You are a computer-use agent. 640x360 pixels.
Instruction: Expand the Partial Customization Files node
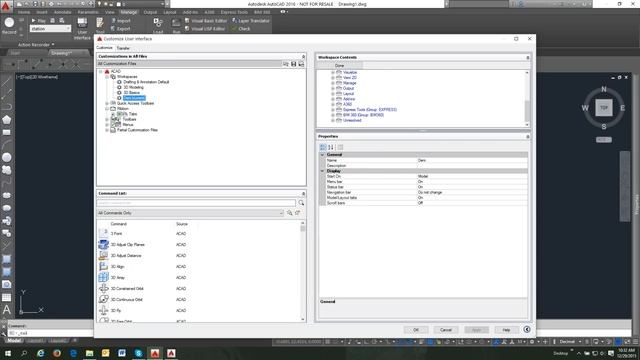click(x=107, y=130)
